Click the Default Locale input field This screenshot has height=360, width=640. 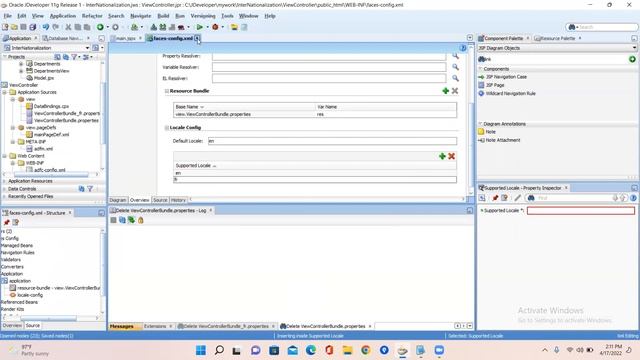[x=332, y=141]
